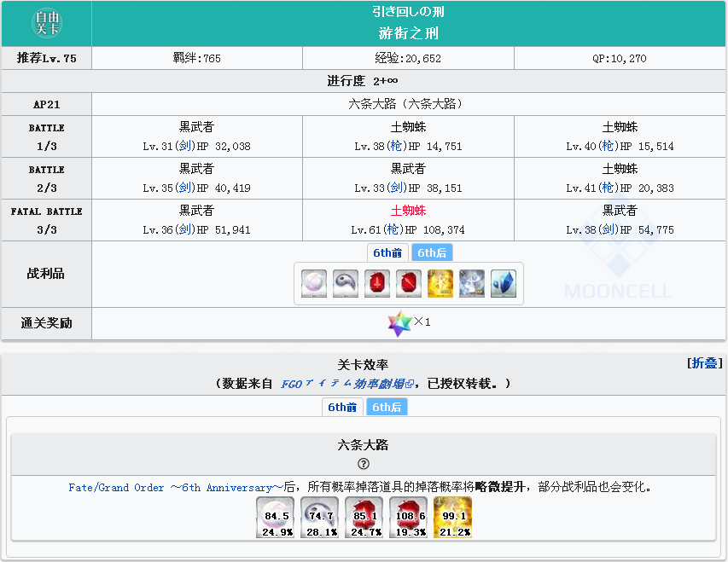Switch loot section to 6th后 tab

[432, 252]
